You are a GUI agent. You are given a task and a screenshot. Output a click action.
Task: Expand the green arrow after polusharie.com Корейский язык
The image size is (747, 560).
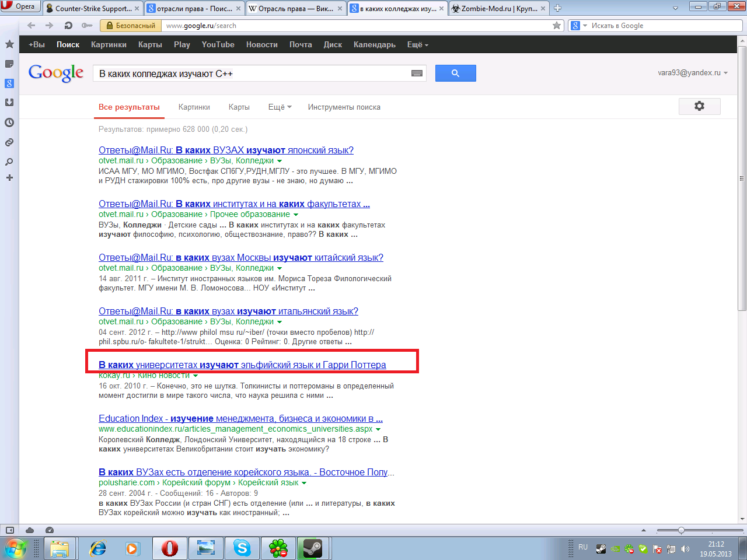coord(304,483)
